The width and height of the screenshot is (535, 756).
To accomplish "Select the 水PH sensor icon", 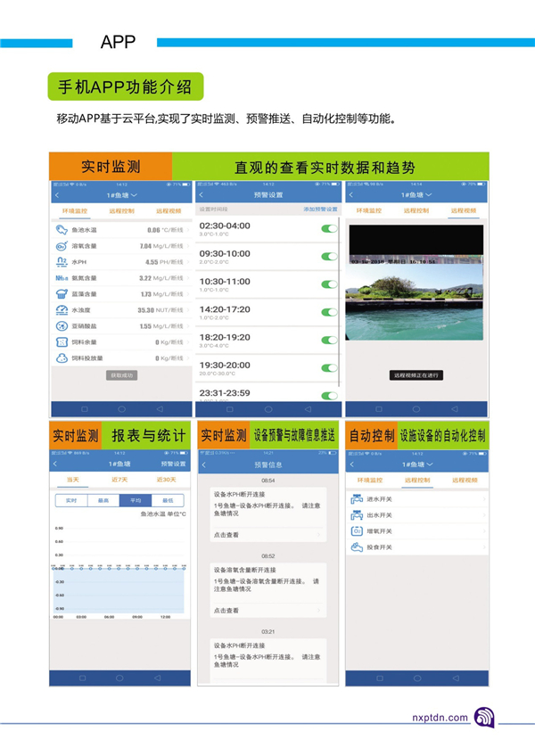I will coord(62,262).
